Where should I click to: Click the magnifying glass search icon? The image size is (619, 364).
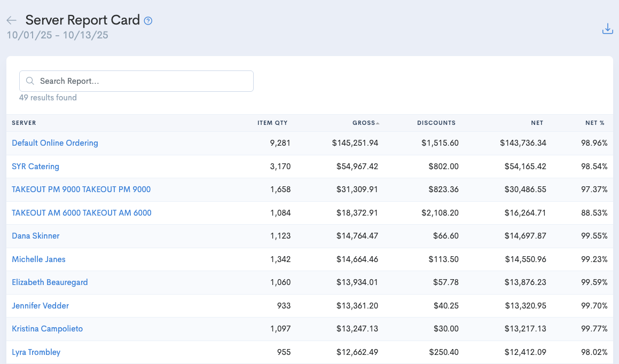pyautogui.click(x=30, y=81)
